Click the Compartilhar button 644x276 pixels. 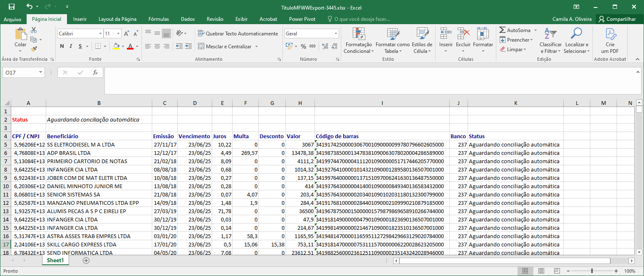coord(618,19)
